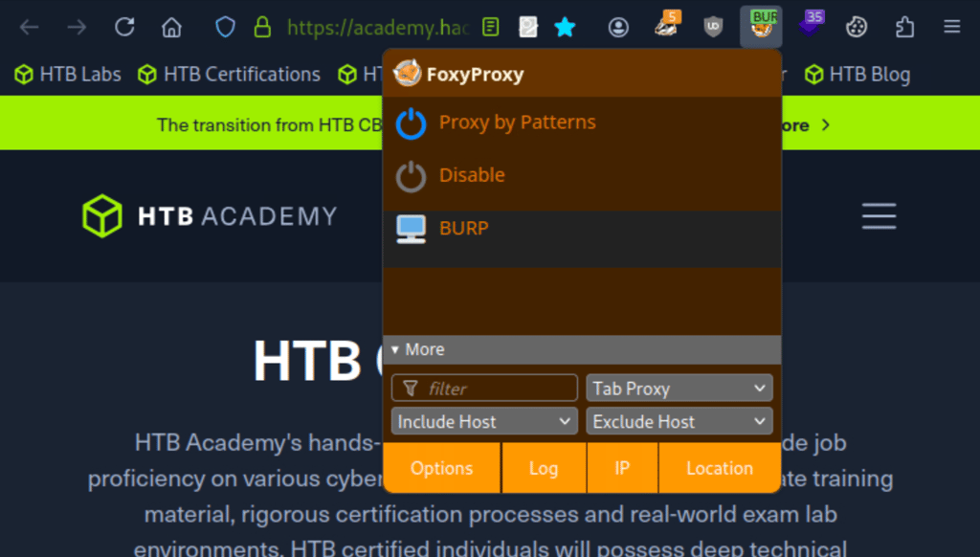Click the FoxyProxy fox logo in popup
The height and width of the screenshot is (557, 980).
tap(408, 74)
